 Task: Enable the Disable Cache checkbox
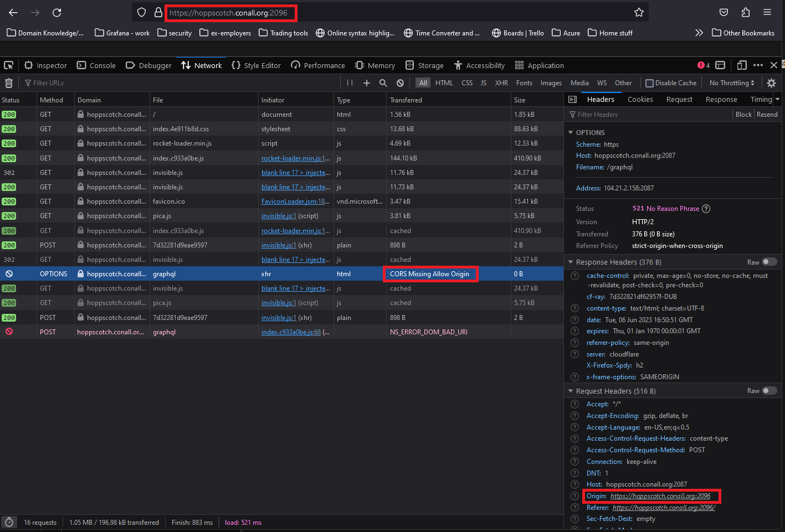[x=649, y=83]
